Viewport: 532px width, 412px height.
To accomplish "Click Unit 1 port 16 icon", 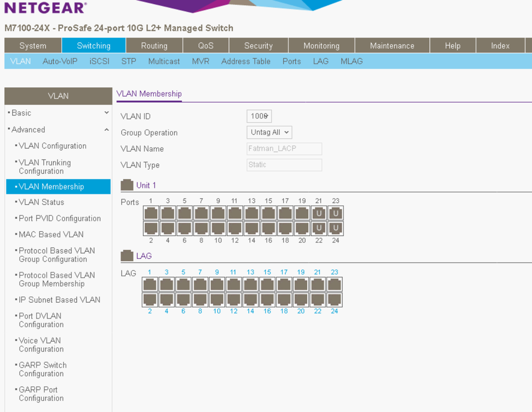I will pos(268,228).
